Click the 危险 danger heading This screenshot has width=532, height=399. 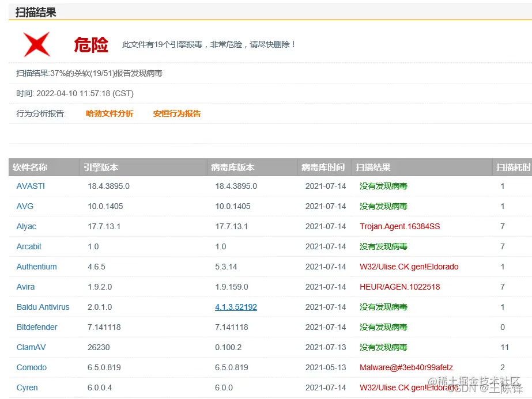coord(91,45)
